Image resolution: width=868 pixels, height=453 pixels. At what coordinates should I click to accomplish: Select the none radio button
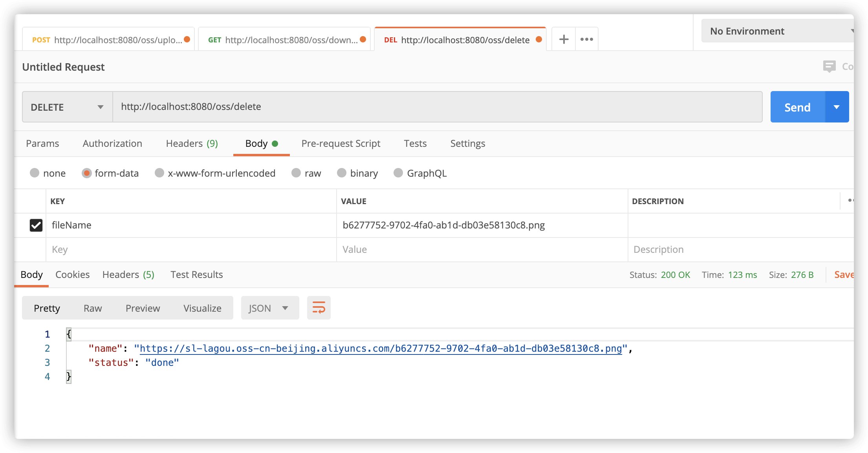[34, 173]
